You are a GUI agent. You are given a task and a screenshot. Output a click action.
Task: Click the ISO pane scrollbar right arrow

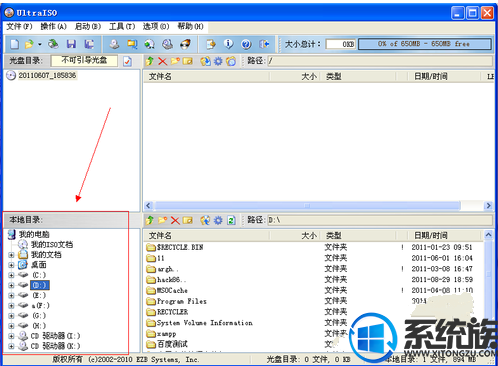(488, 206)
